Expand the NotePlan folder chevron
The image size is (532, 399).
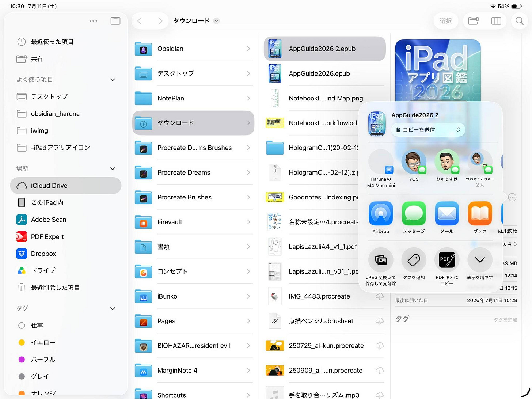(x=248, y=98)
